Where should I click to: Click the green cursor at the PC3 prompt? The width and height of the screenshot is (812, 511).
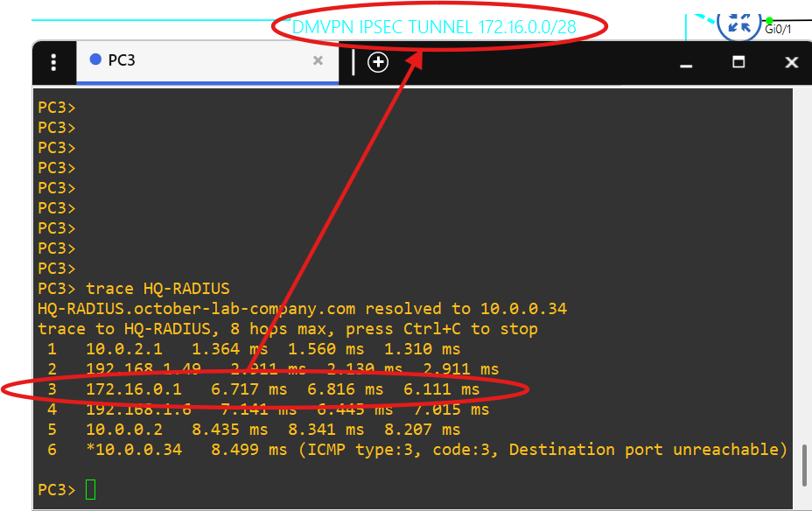tap(91, 490)
